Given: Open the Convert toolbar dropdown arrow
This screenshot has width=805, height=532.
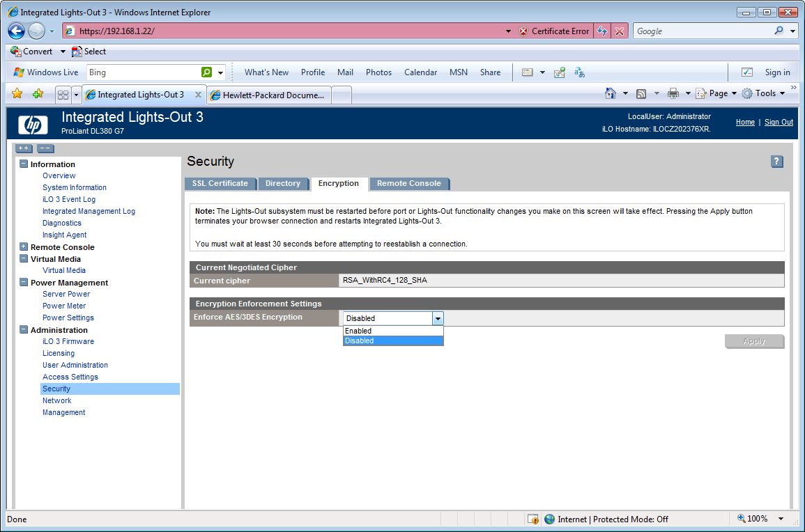Looking at the screenshot, I should tap(63, 52).
